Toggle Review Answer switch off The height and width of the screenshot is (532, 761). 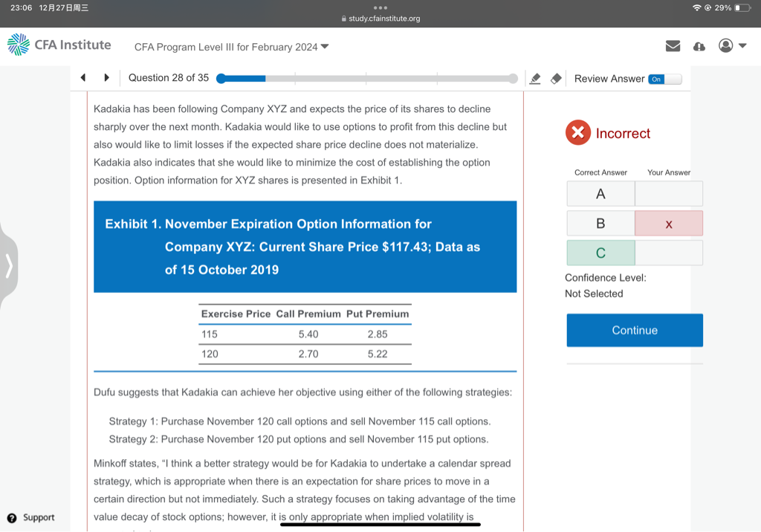[x=664, y=79]
